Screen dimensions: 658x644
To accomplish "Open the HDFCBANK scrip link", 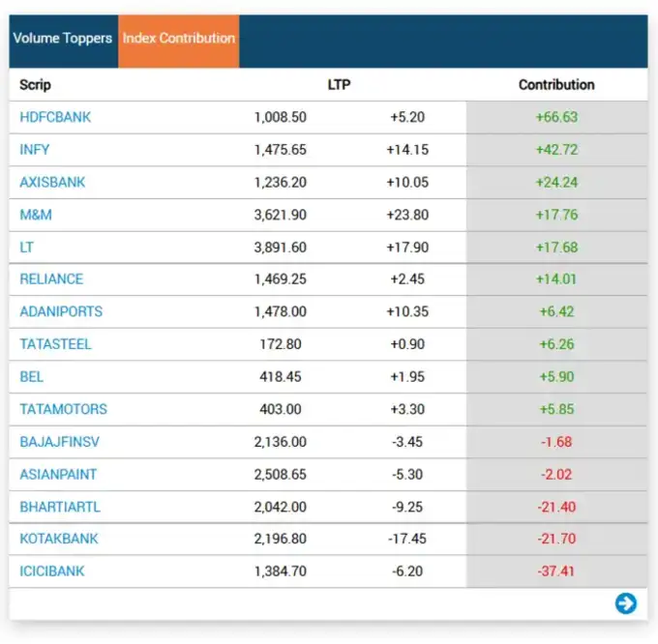I will 55,117.
